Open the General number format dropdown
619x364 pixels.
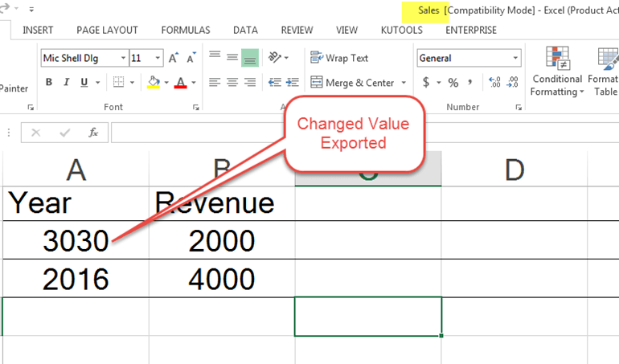pyautogui.click(x=515, y=59)
